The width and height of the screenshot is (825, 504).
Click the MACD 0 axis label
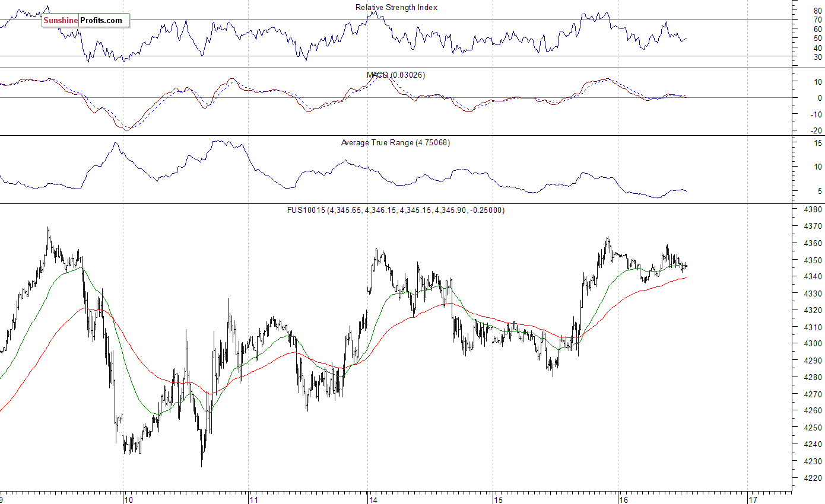820,98
